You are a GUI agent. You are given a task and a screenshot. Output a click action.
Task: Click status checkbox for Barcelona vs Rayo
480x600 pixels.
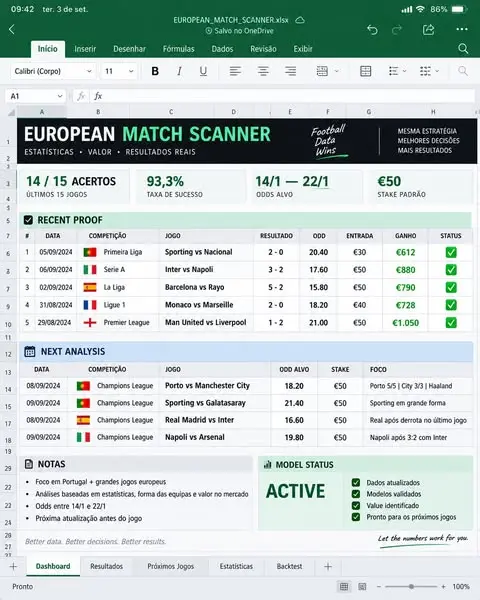coord(451,287)
